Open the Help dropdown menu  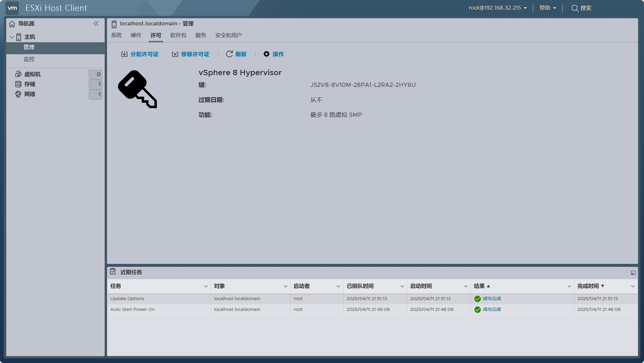(x=548, y=8)
